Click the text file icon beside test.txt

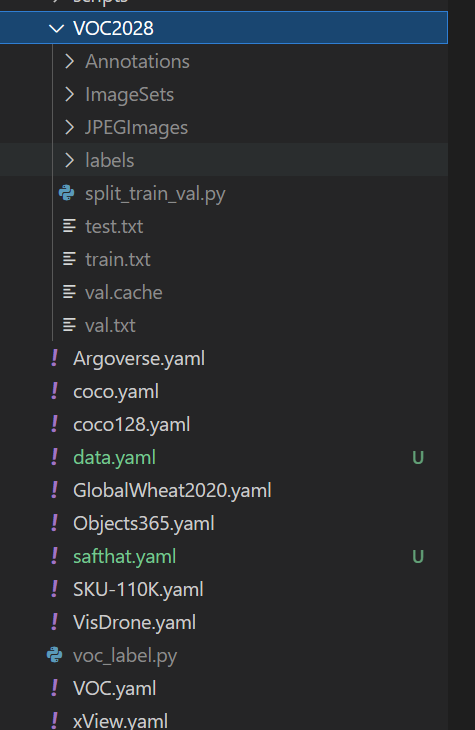(69, 226)
